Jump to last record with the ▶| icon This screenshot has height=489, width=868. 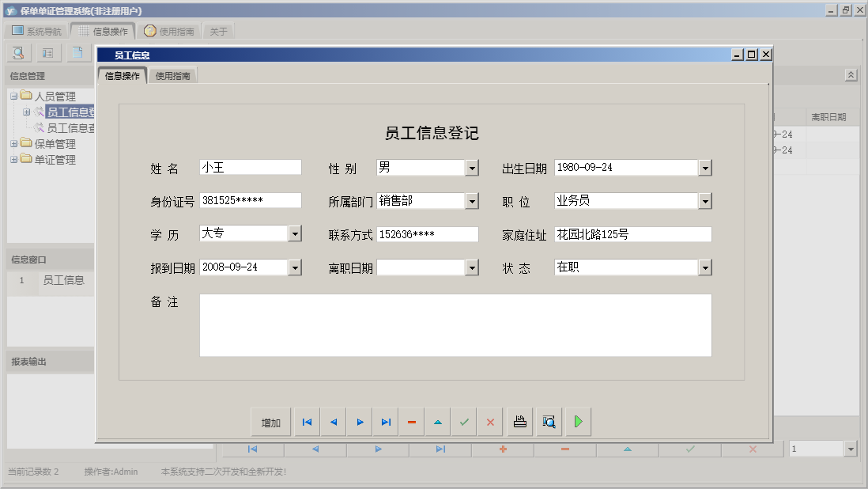pos(386,422)
